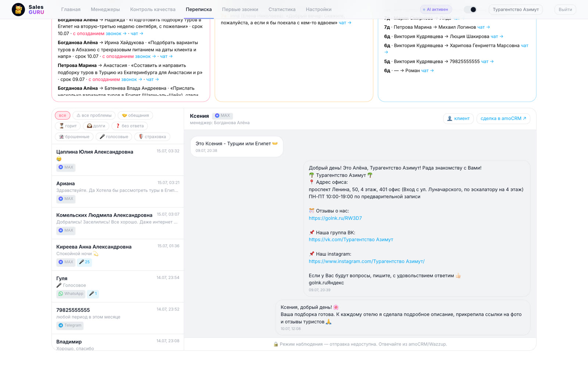
Task: Open the Ариана conversation
Action: (x=118, y=191)
